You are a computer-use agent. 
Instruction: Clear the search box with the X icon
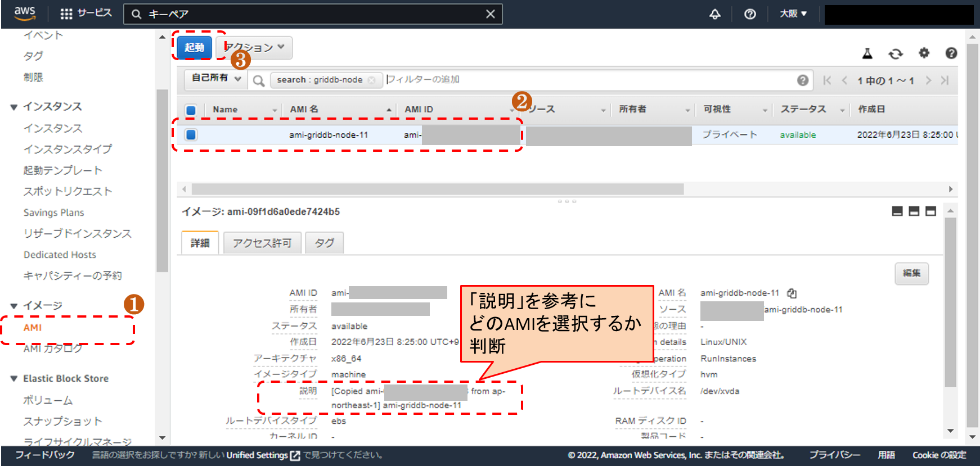490,14
